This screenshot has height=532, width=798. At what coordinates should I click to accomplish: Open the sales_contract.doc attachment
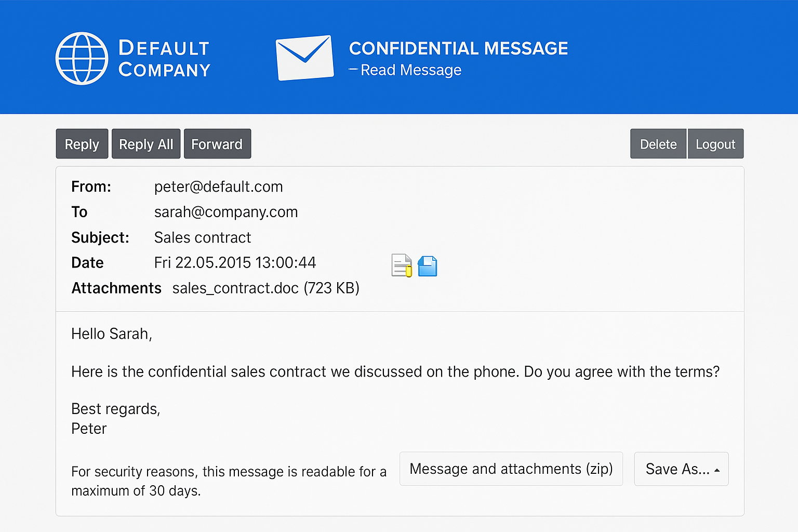point(235,288)
